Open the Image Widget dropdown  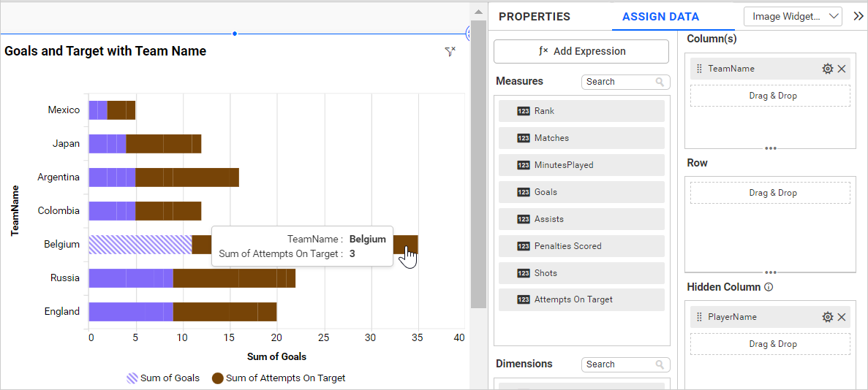click(x=793, y=16)
